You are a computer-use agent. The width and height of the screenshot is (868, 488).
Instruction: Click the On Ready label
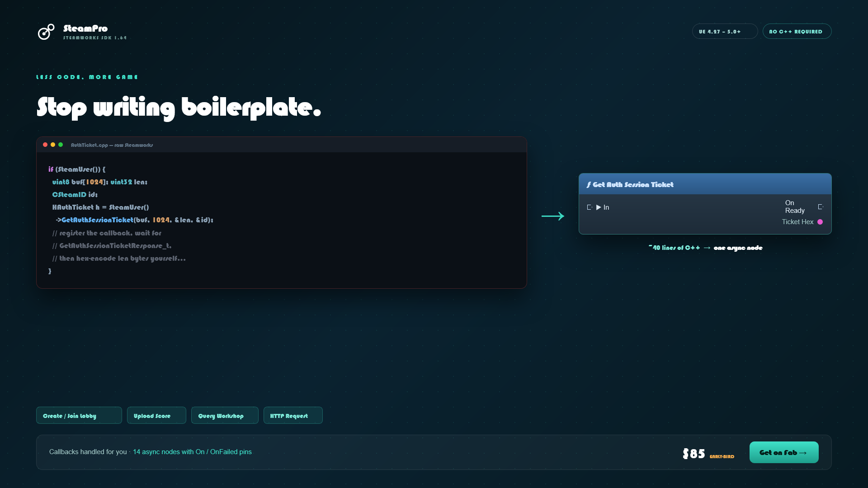point(795,207)
